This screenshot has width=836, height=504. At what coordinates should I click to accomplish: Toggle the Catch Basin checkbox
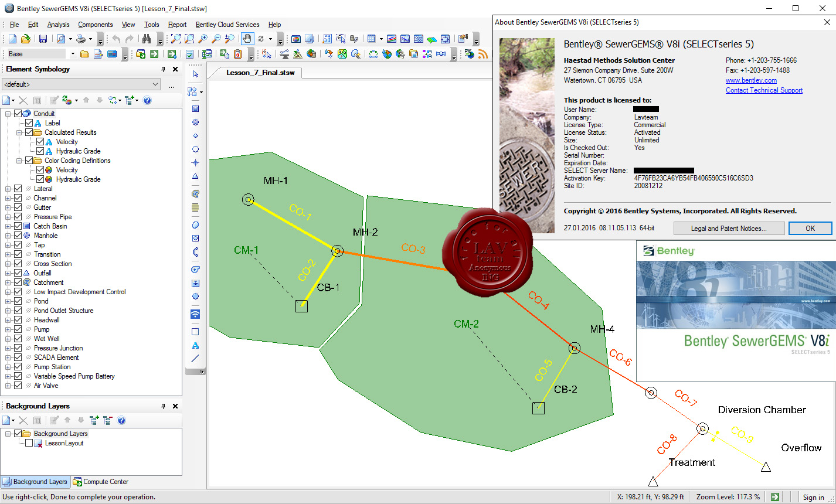tap(18, 226)
